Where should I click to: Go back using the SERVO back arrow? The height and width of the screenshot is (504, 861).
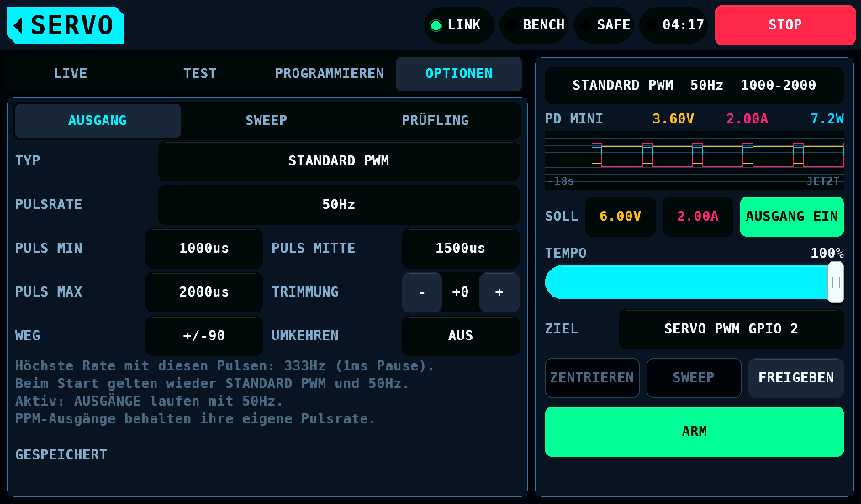pyautogui.click(x=66, y=25)
